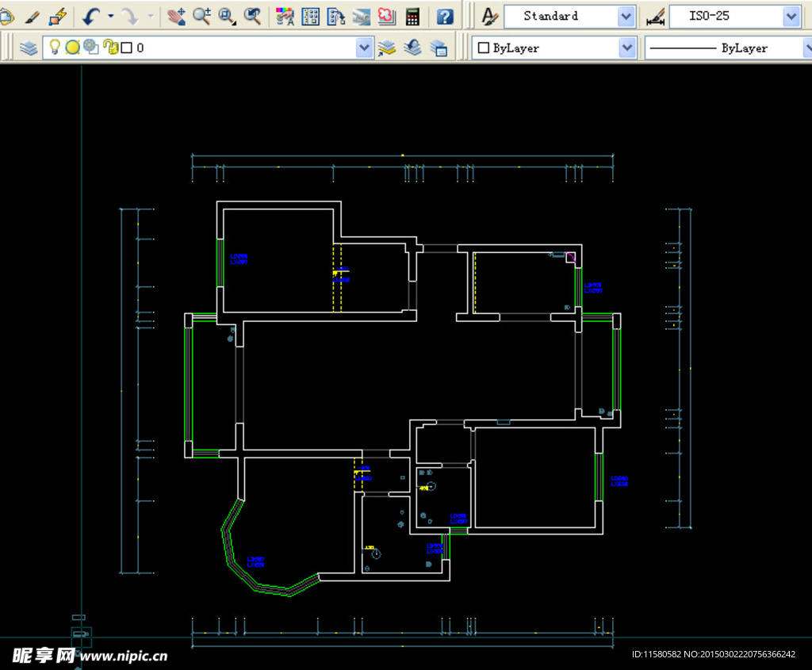Activate the Pan hand tool

pos(177,17)
